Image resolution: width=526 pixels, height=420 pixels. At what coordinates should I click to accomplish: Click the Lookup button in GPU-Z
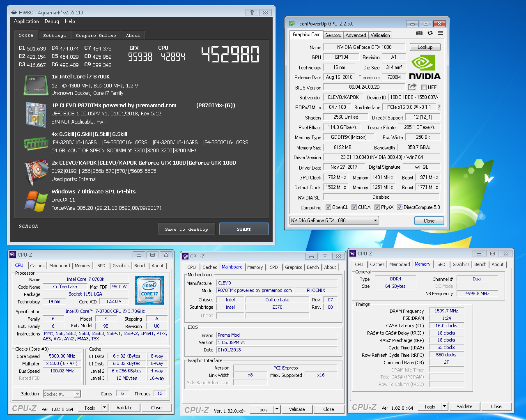tap(425, 47)
